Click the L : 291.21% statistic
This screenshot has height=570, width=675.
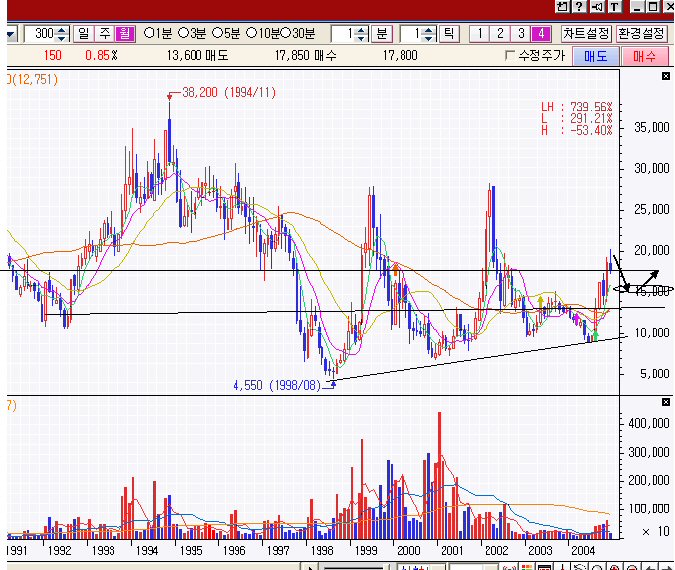tap(577, 118)
